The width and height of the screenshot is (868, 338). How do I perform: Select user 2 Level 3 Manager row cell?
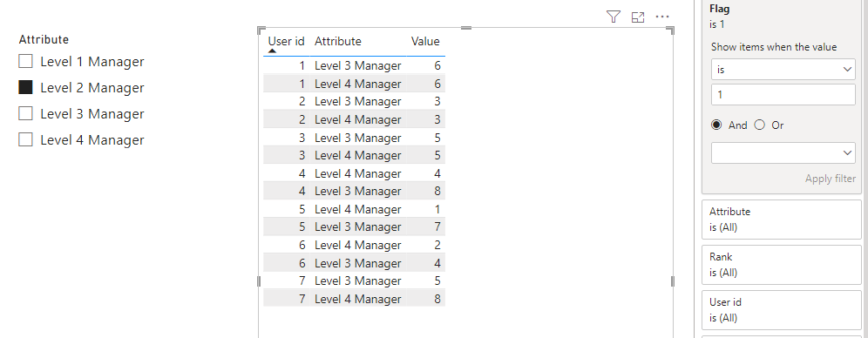[x=357, y=101]
